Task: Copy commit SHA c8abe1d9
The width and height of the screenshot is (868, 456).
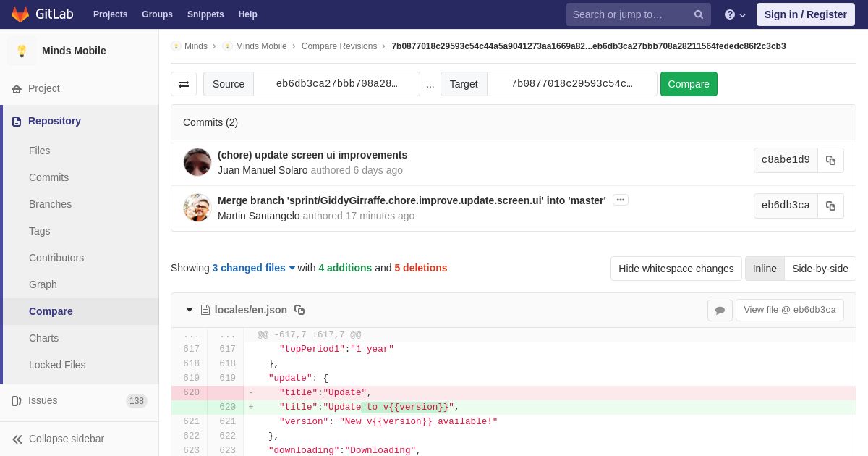Action: point(830,160)
